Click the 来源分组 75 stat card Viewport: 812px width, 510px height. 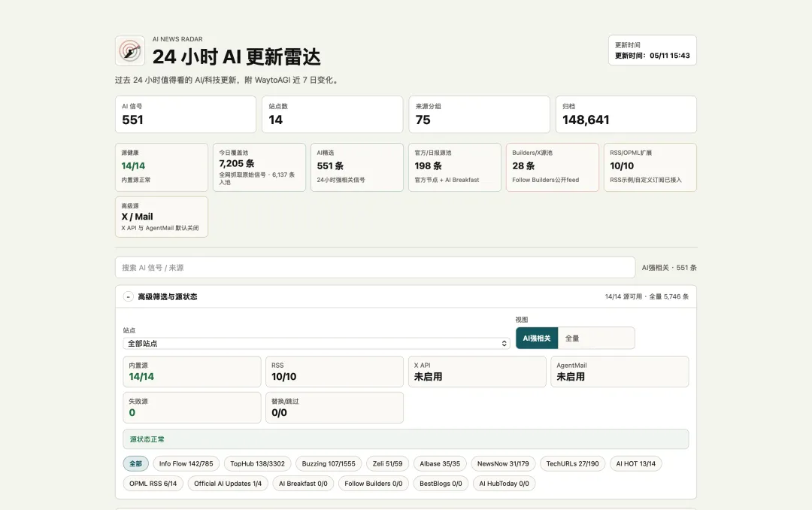click(479, 114)
